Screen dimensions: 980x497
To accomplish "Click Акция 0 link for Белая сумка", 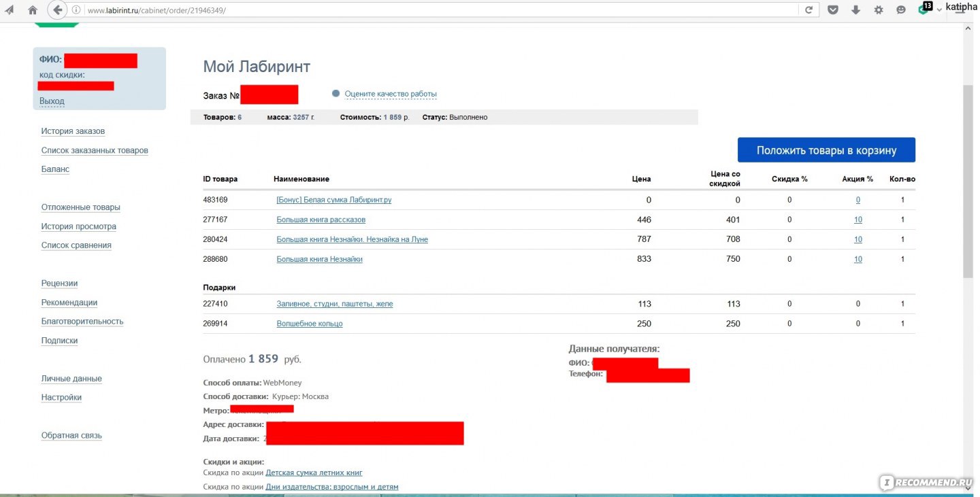I will pos(858,200).
